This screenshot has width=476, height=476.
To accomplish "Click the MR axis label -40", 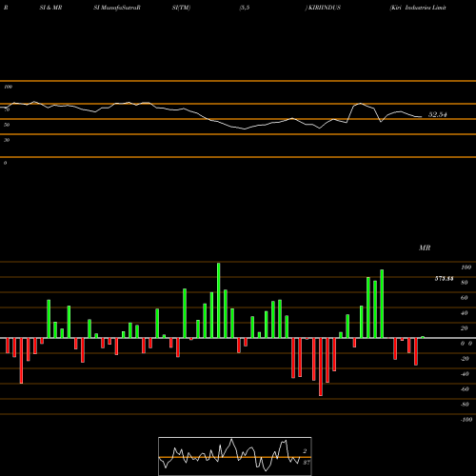I will tap(465, 374).
